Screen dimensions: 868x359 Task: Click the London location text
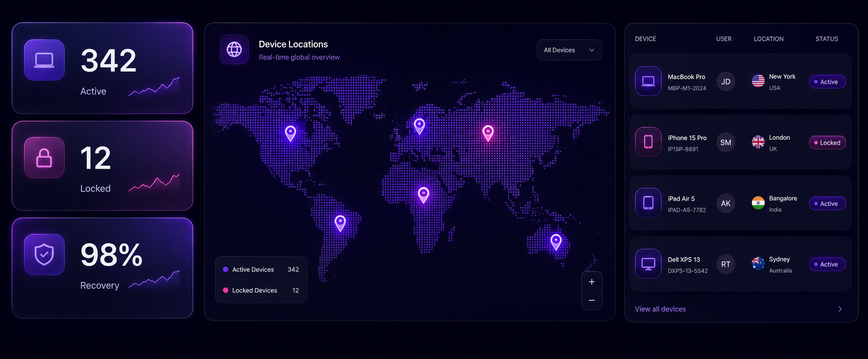779,137
